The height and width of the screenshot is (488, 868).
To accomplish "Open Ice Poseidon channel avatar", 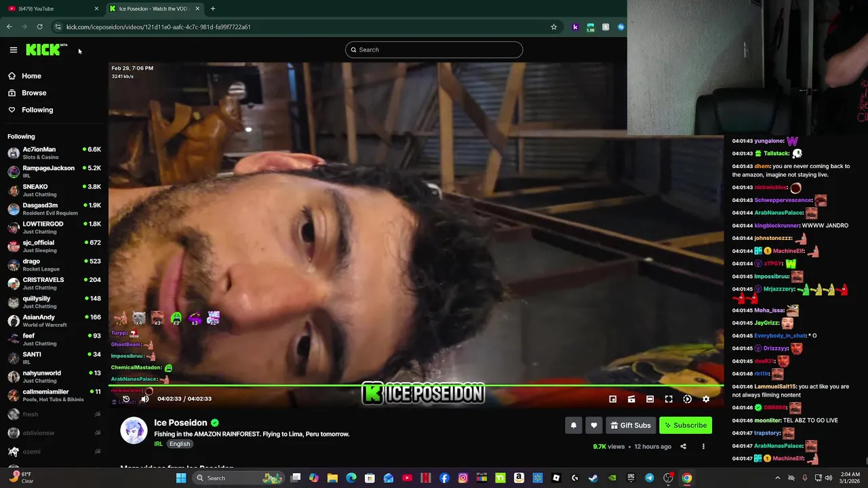I will [x=134, y=430].
